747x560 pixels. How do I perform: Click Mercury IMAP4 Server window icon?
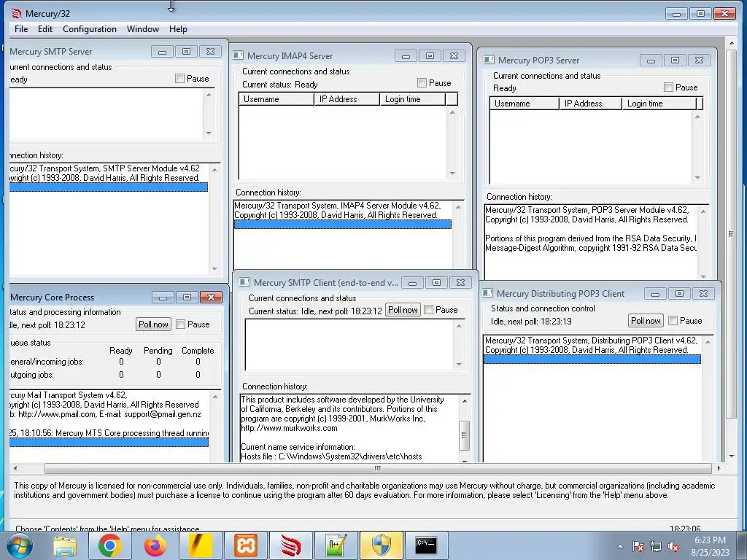[239, 55]
